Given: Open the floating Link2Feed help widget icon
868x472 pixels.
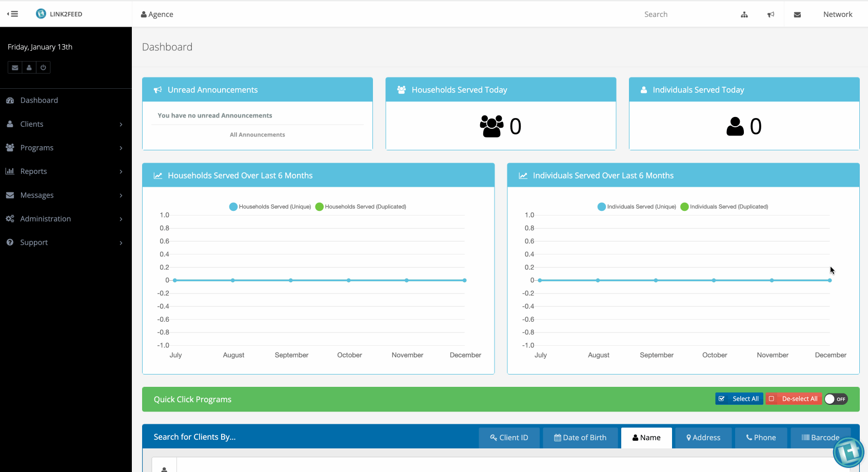Looking at the screenshot, I should 848,452.
